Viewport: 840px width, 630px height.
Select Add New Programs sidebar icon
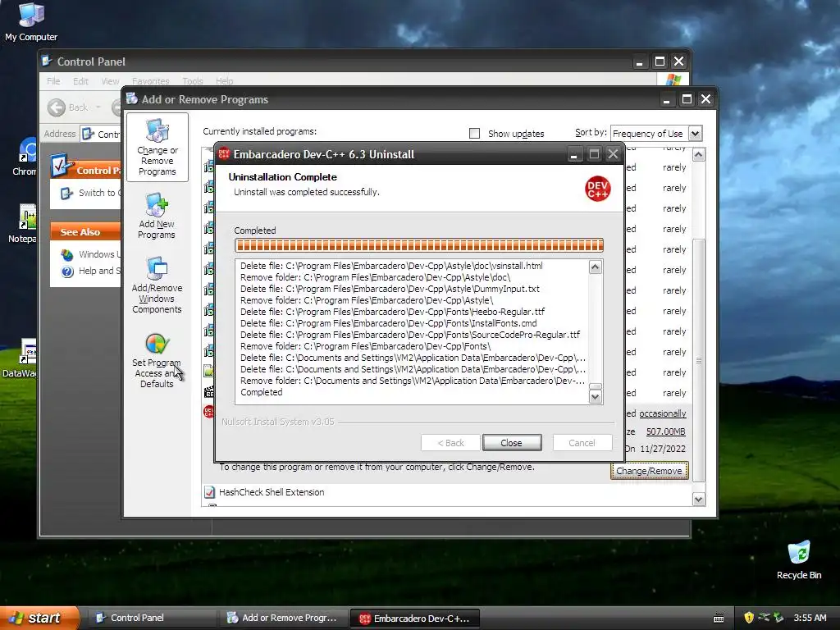(157, 216)
